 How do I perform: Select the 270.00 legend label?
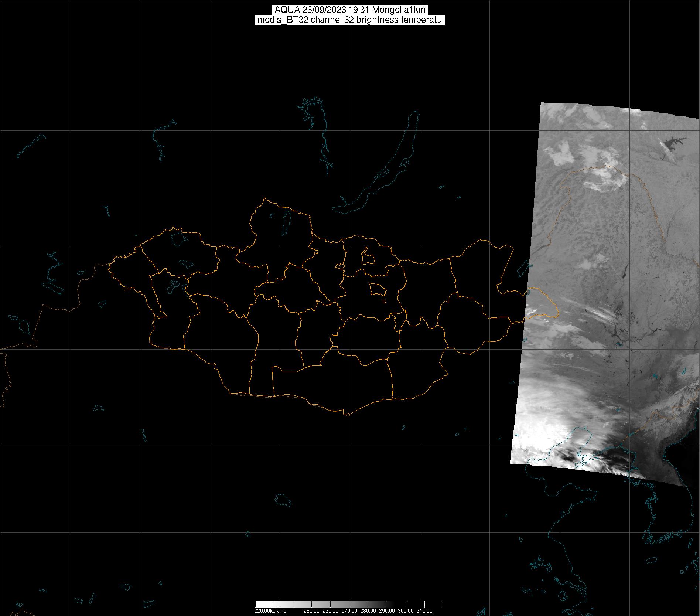click(x=349, y=611)
